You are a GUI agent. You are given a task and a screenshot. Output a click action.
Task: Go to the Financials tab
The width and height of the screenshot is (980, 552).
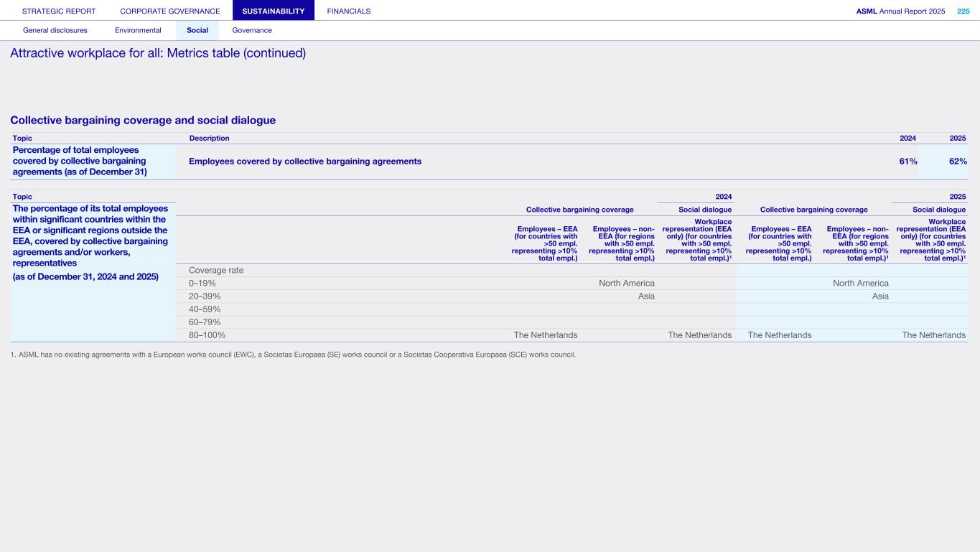tap(349, 11)
